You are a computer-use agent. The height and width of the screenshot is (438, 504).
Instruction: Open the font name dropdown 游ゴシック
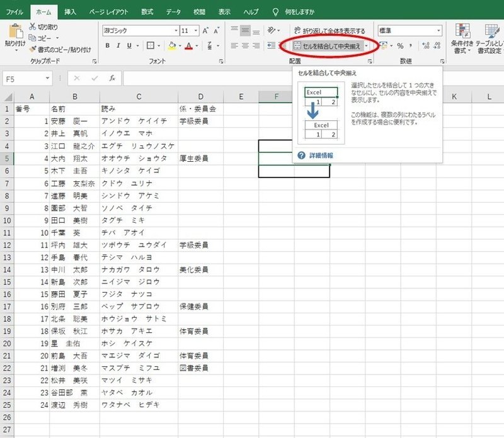tap(176, 30)
